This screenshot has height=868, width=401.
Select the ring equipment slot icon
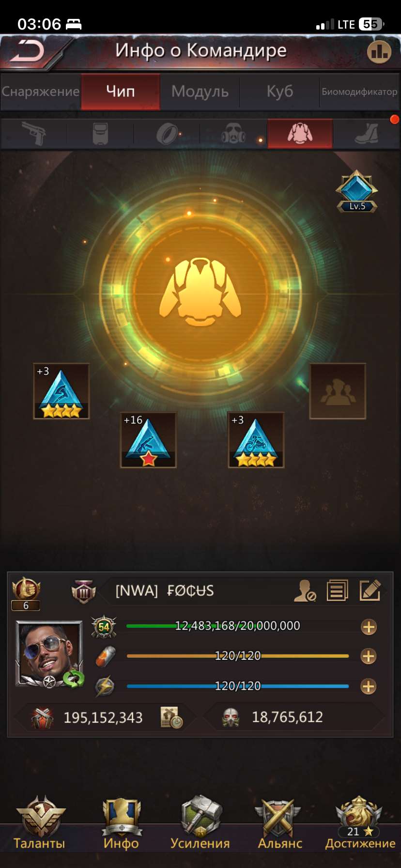[x=167, y=134]
